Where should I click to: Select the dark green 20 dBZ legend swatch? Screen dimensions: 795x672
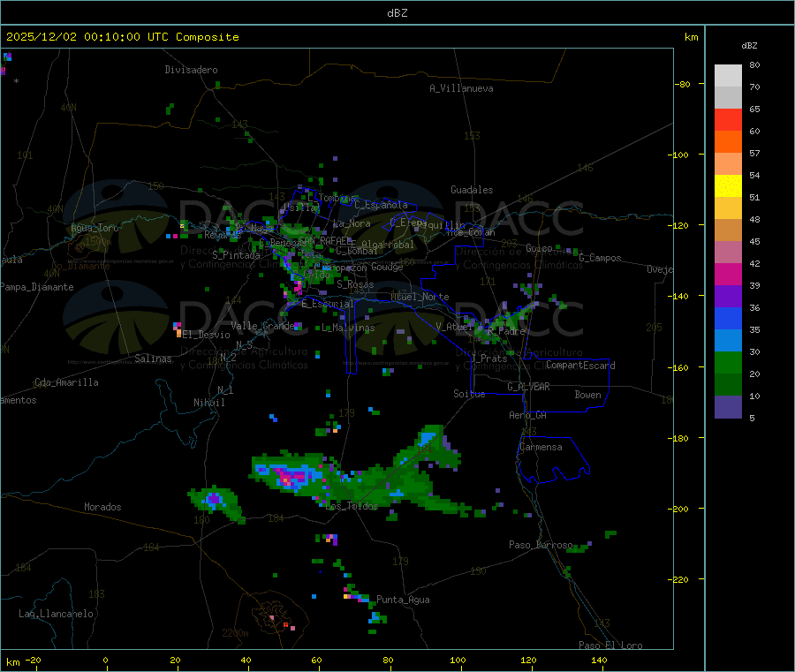[x=728, y=385]
